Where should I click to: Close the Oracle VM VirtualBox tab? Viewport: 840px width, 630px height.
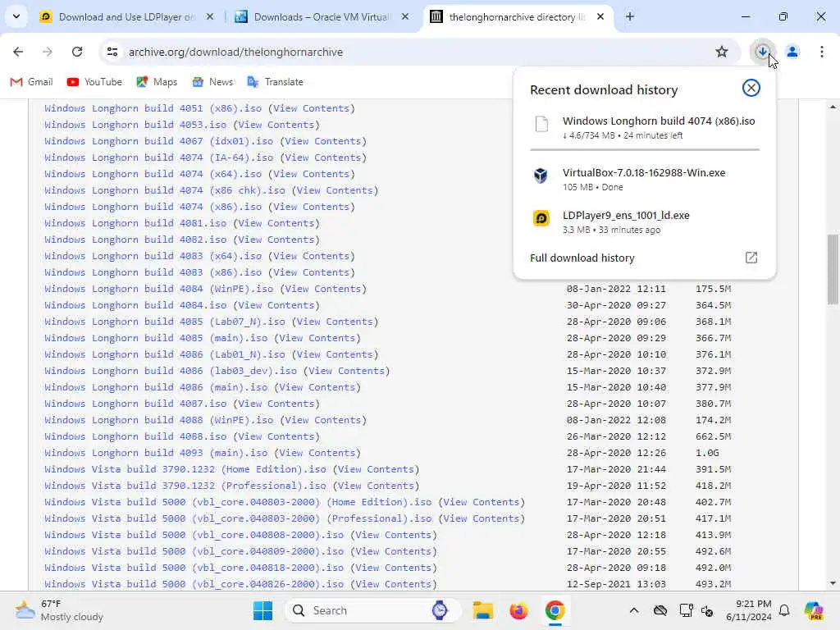pos(405,17)
